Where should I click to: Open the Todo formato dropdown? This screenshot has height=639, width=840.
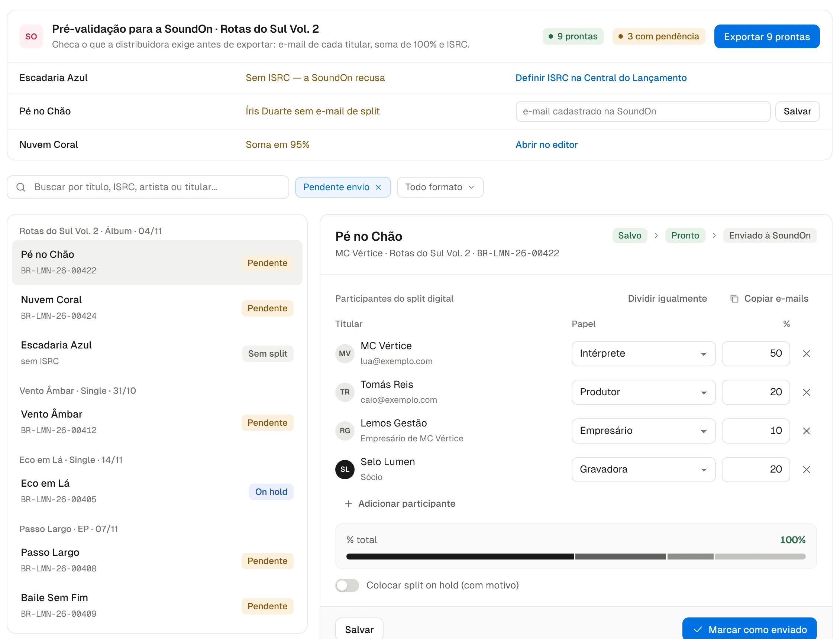440,187
